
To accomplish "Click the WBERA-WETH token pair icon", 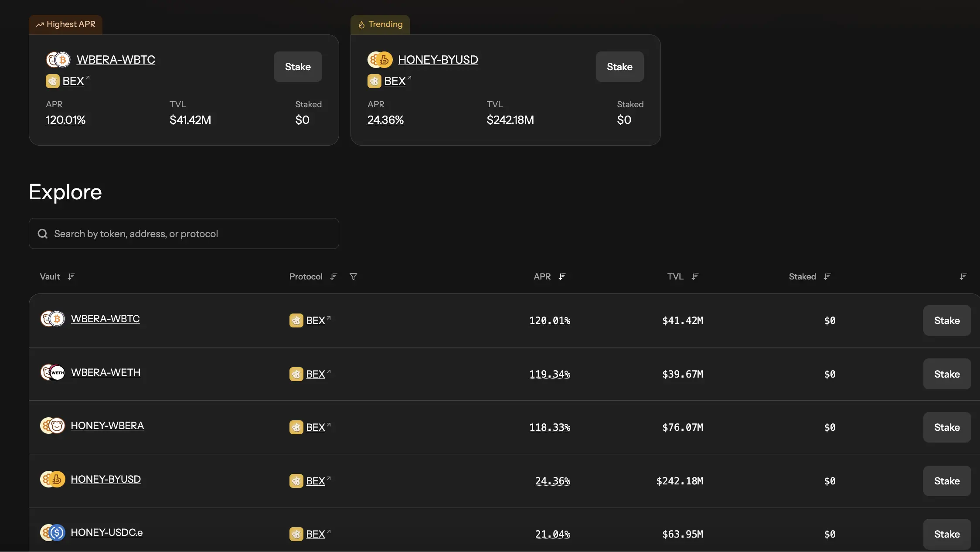I will click(53, 372).
